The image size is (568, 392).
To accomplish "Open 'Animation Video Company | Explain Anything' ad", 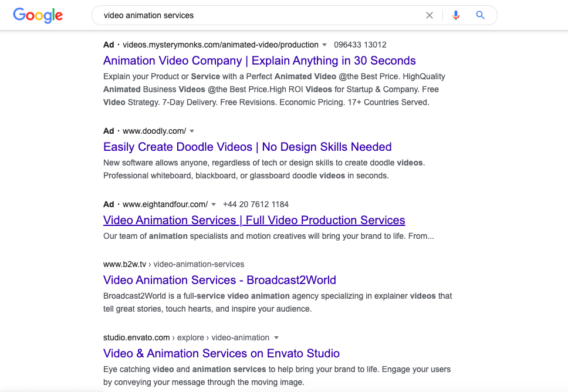I will click(259, 60).
